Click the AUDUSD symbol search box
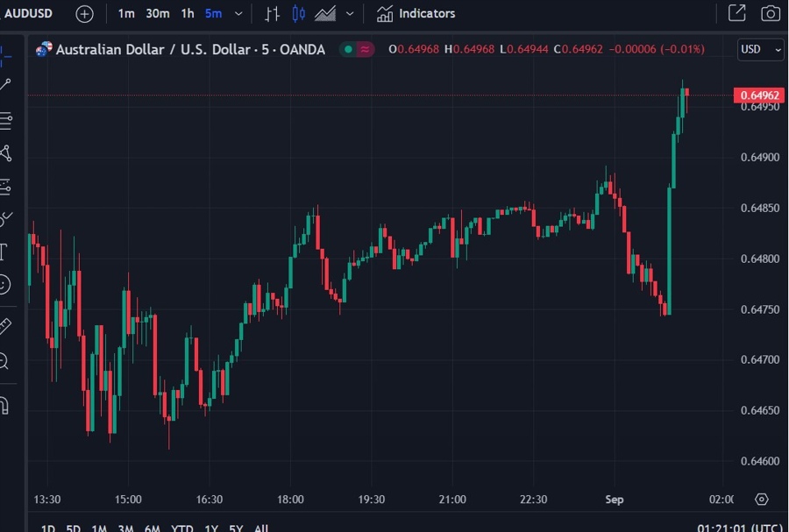The height and width of the screenshot is (532, 789). pos(28,13)
